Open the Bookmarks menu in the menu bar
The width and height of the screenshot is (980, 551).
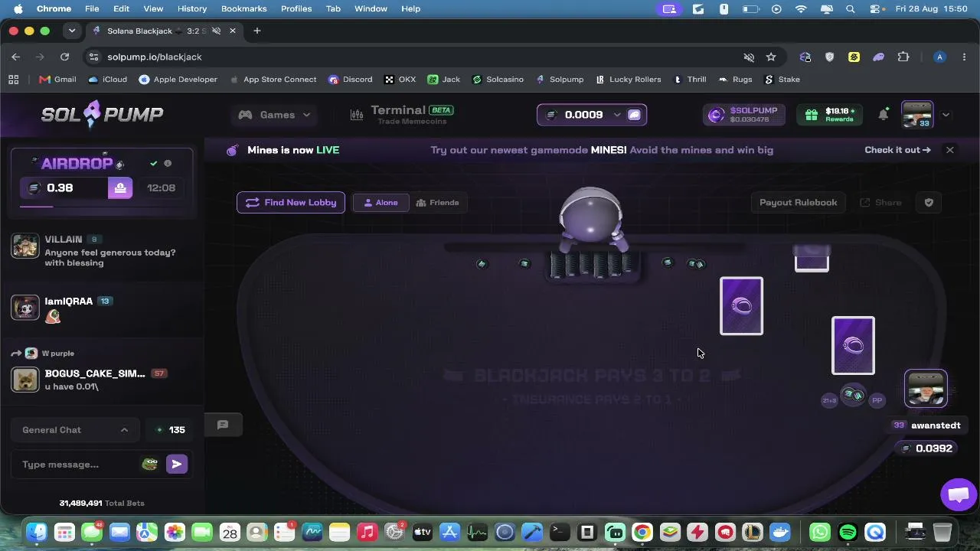243,8
